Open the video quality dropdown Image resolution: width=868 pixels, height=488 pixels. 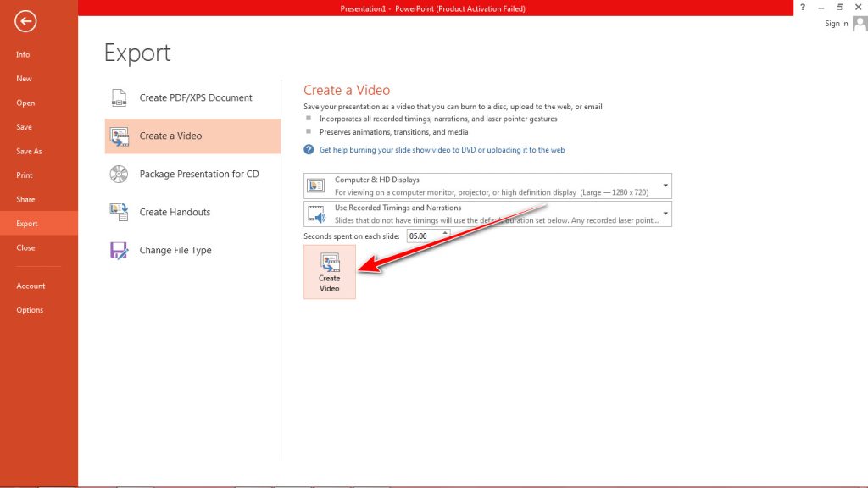pos(666,185)
